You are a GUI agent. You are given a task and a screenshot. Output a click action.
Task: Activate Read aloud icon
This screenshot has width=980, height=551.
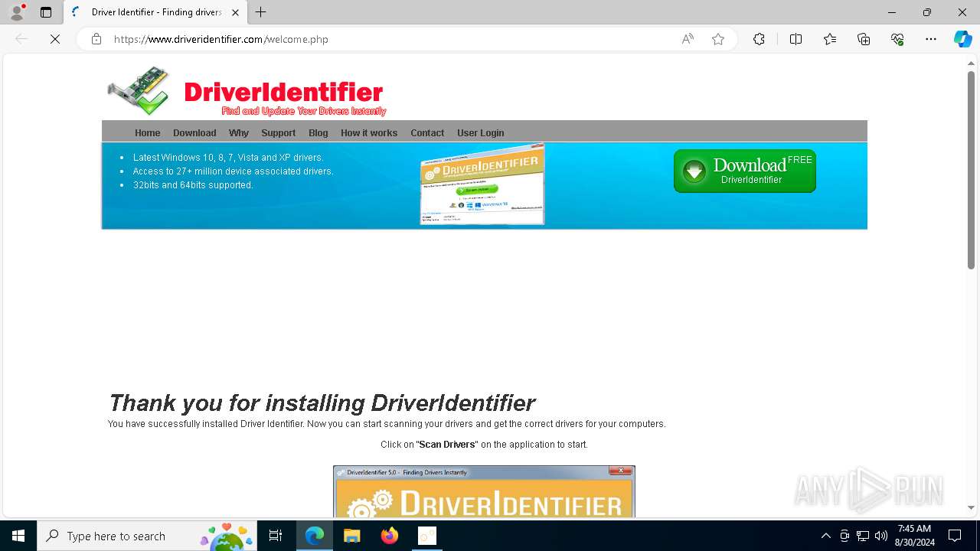coord(688,39)
